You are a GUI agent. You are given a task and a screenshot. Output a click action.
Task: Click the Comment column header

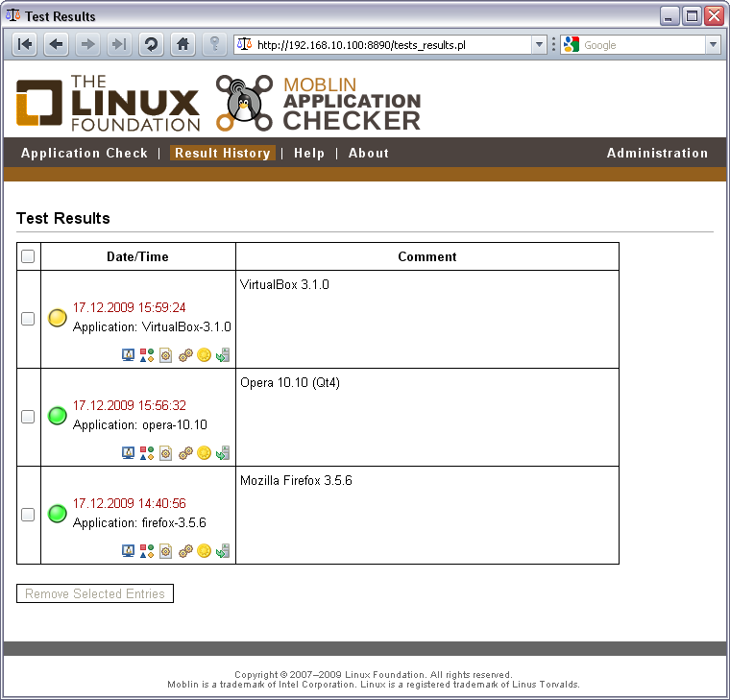pyautogui.click(x=427, y=256)
